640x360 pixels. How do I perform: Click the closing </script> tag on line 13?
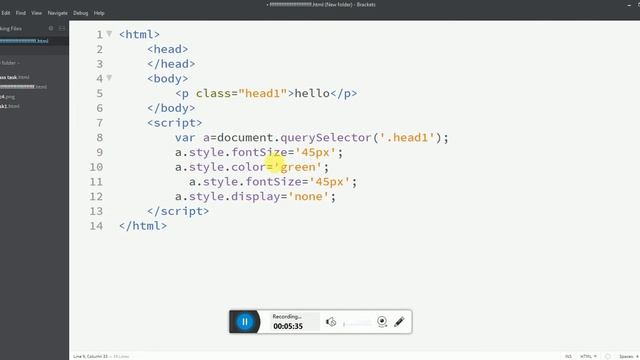(x=178, y=211)
